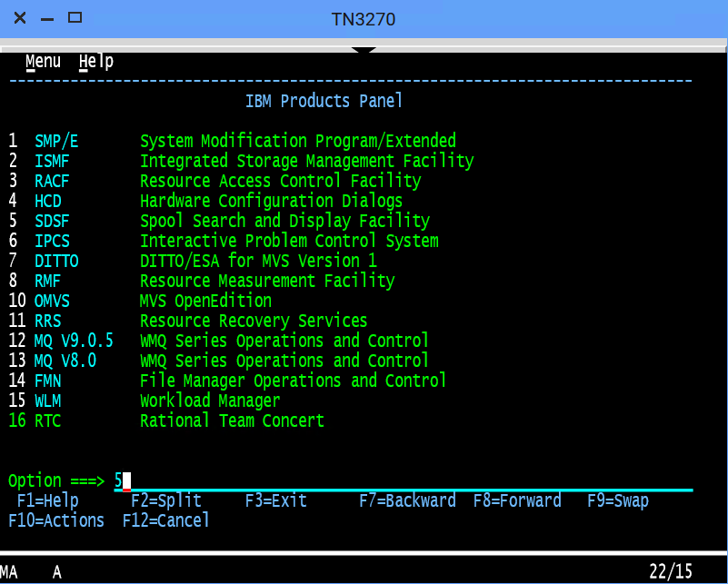Click the F3=Exit function key label
728x584 pixels.
pyautogui.click(x=275, y=501)
